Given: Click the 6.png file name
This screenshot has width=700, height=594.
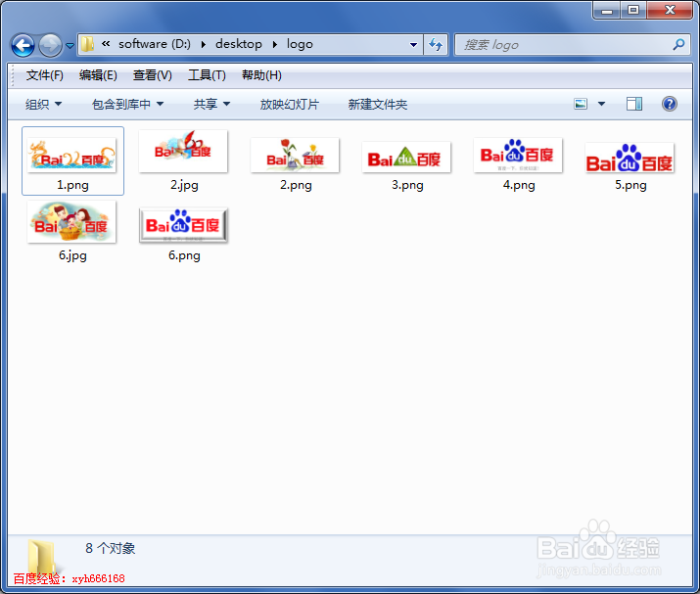Looking at the screenshot, I should pyautogui.click(x=184, y=255).
